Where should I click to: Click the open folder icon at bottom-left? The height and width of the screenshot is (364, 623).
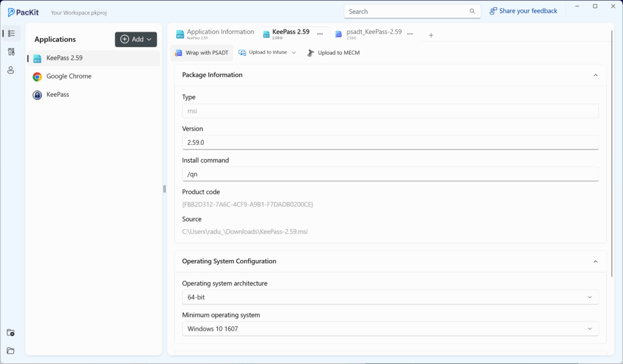(11, 351)
